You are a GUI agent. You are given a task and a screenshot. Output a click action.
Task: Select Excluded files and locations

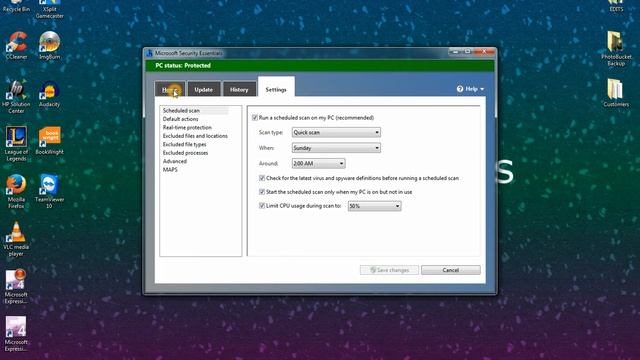[195, 136]
